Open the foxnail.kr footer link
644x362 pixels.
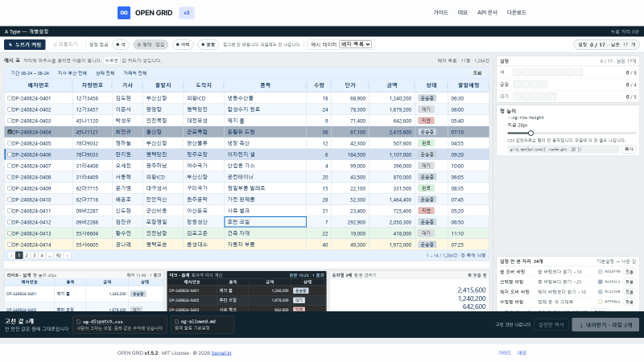tap(221, 353)
